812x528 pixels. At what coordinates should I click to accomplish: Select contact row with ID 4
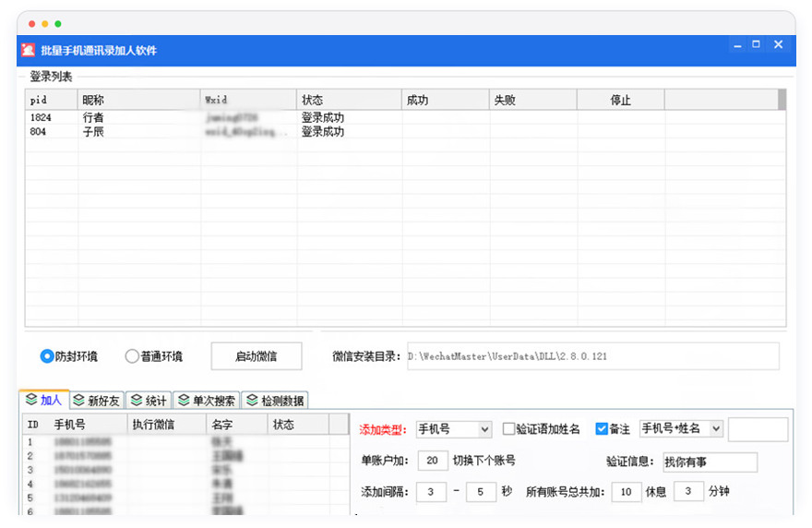185,484
